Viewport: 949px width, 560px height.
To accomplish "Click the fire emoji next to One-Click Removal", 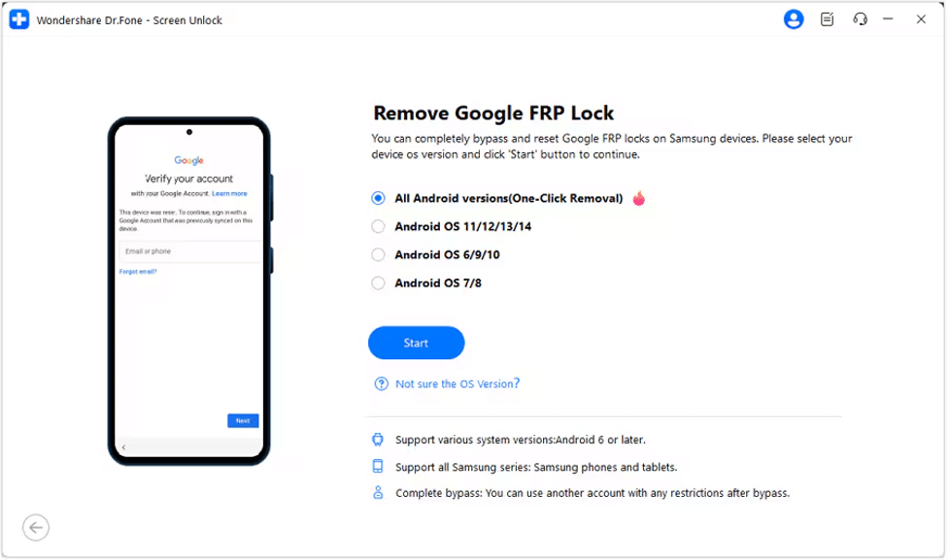I will pos(638,198).
